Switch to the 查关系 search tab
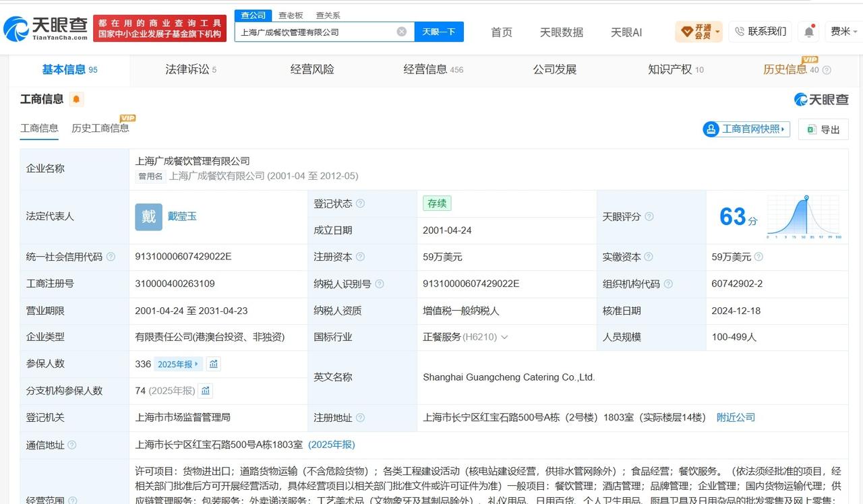Screen dimensions: 863x504 328,15
